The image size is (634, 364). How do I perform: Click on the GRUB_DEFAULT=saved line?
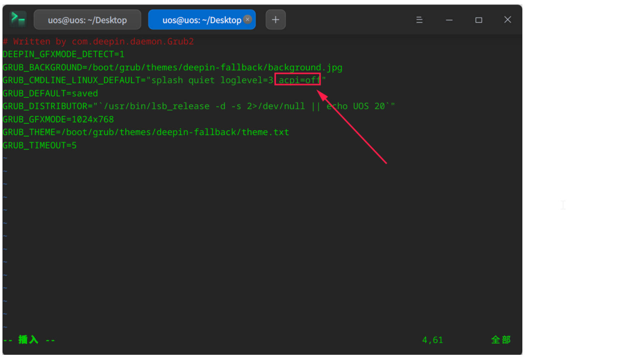[50, 94]
